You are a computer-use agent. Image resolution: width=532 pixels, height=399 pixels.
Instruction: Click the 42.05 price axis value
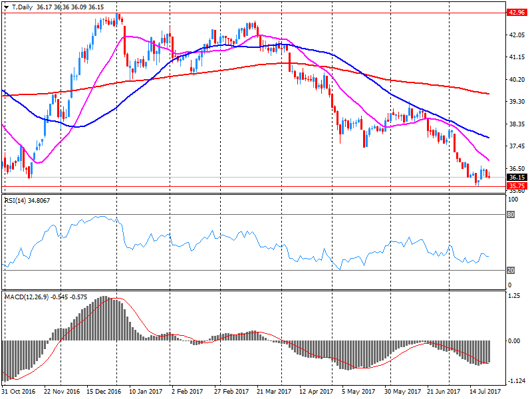[x=517, y=35]
